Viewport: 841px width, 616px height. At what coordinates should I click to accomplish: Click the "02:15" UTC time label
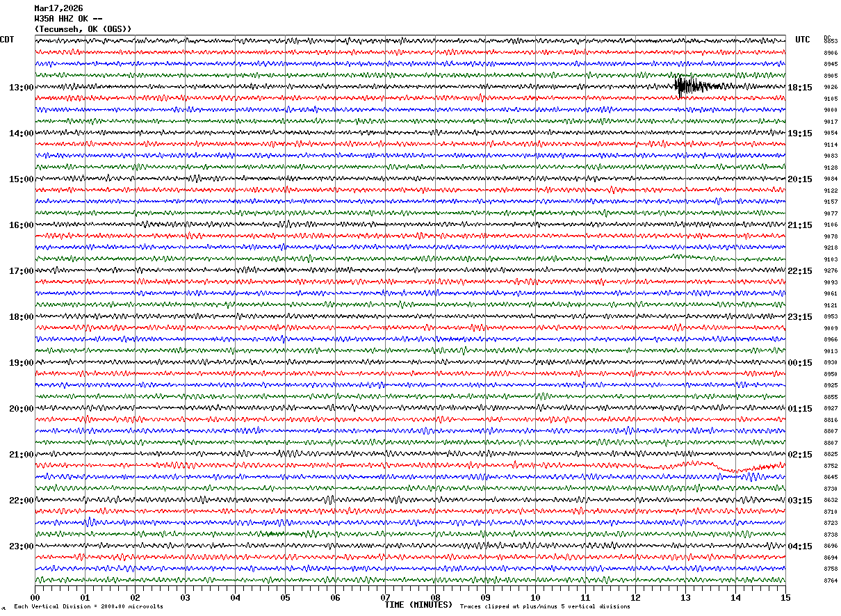(x=800, y=455)
